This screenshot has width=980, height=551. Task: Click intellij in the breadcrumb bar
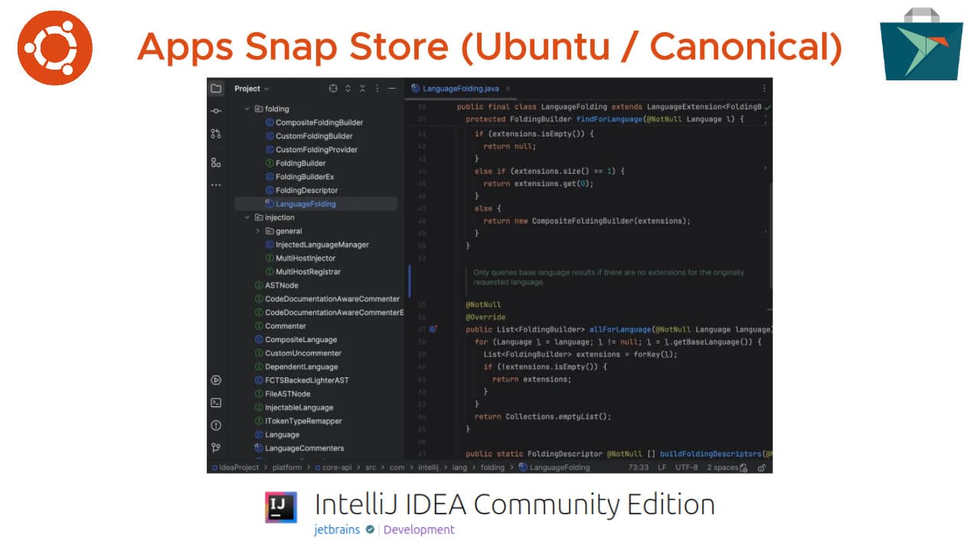click(428, 468)
